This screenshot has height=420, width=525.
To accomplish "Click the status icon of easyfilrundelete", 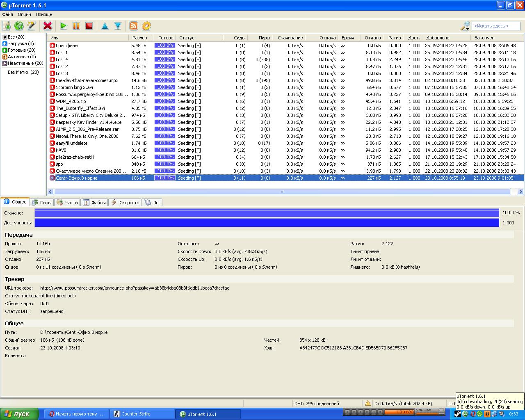I will pos(52,143).
